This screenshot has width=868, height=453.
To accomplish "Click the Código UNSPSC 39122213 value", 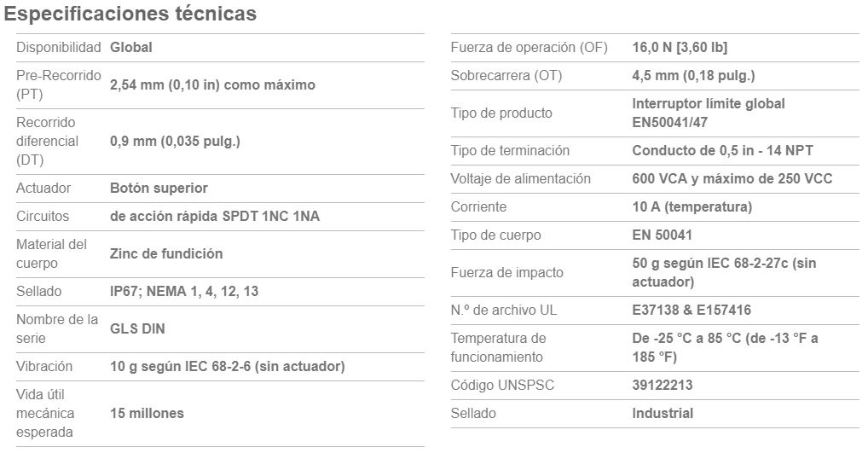I will click(x=662, y=386).
